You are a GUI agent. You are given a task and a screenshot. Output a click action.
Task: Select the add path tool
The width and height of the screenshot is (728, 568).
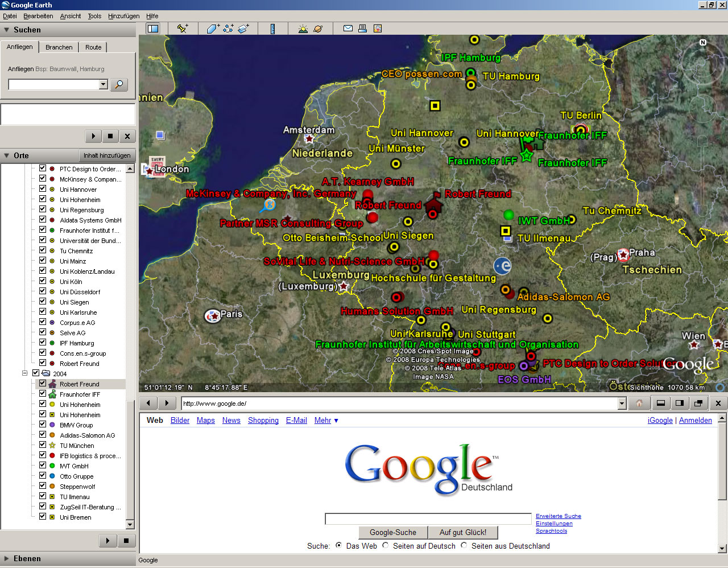point(228,28)
